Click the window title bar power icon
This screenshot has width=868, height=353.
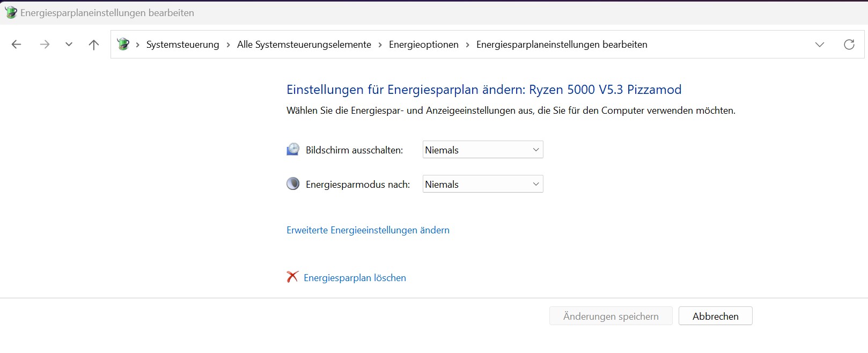tap(10, 12)
